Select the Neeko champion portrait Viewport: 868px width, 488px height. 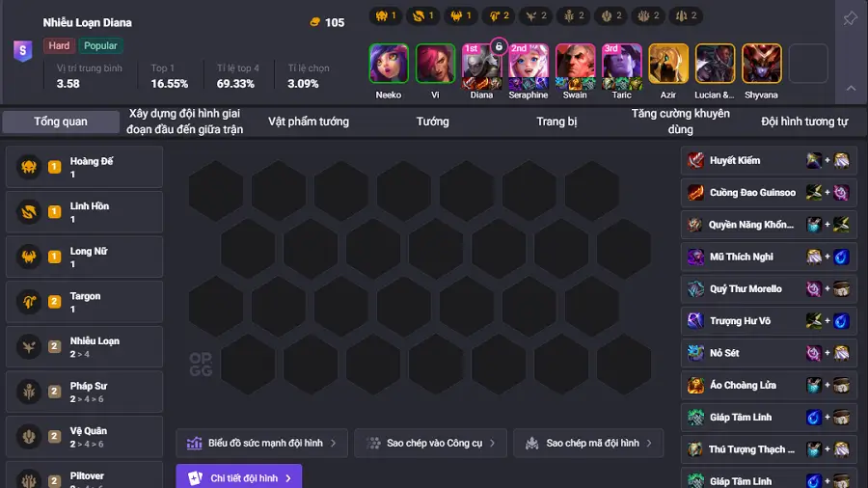[389, 64]
